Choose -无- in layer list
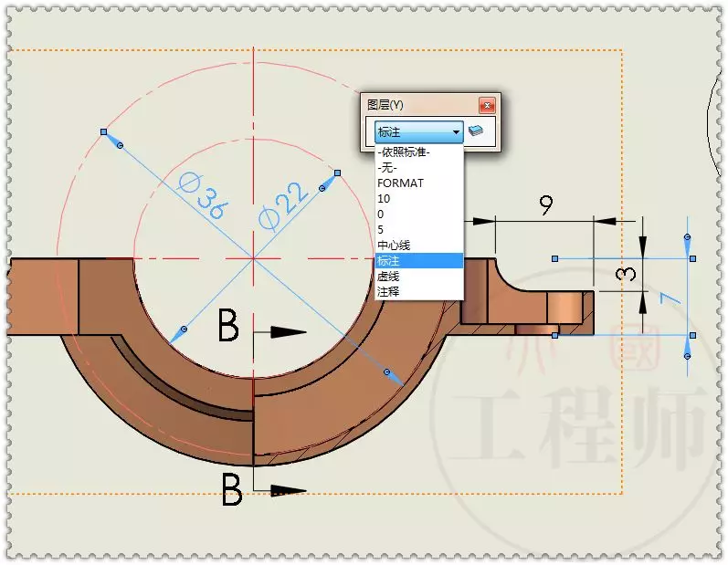Screen dimensions: 728x565 [x=419, y=167]
